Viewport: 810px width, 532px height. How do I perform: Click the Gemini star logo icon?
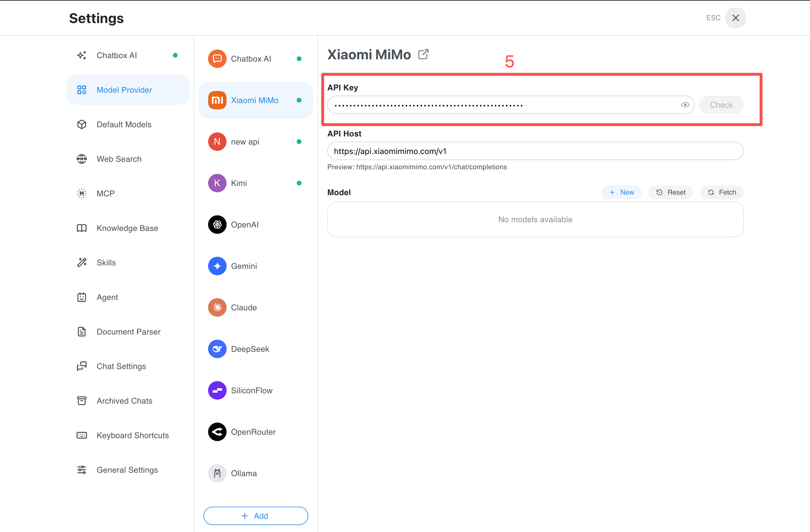pos(217,266)
